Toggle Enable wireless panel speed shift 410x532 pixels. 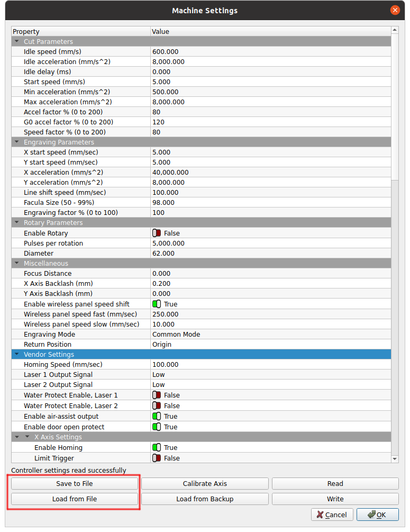[157, 304]
